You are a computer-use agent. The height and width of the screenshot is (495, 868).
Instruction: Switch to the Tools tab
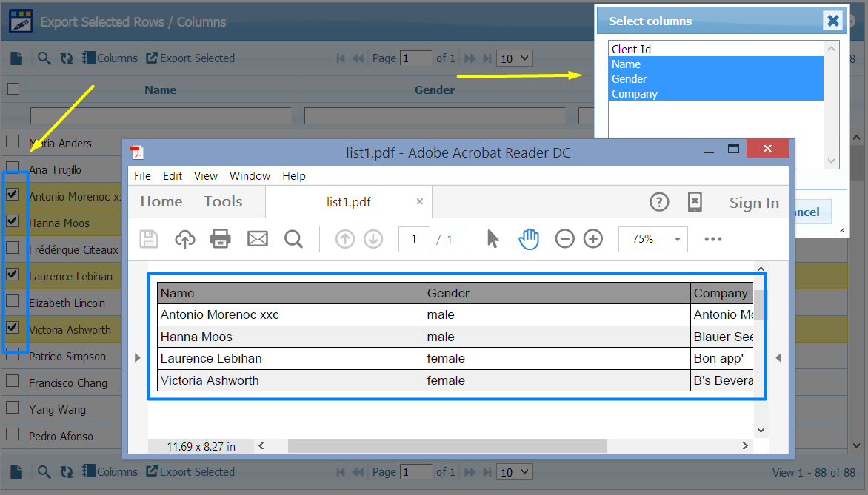(222, 201)
